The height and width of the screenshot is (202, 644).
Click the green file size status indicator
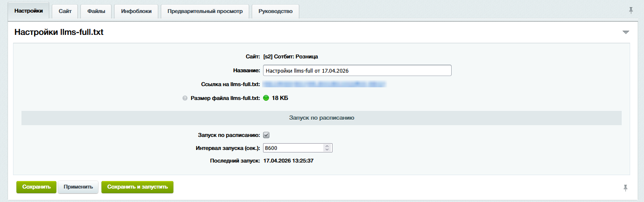(266, 98)
